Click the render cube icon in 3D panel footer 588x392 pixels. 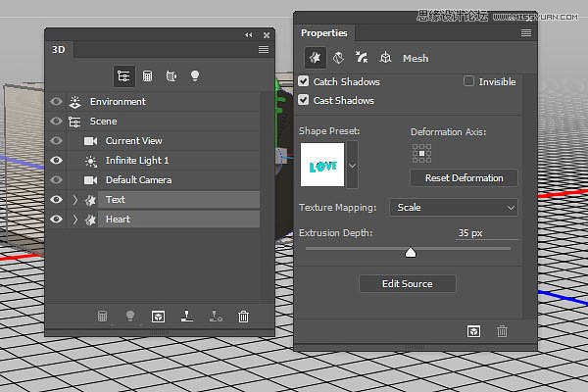coord(158,317)
